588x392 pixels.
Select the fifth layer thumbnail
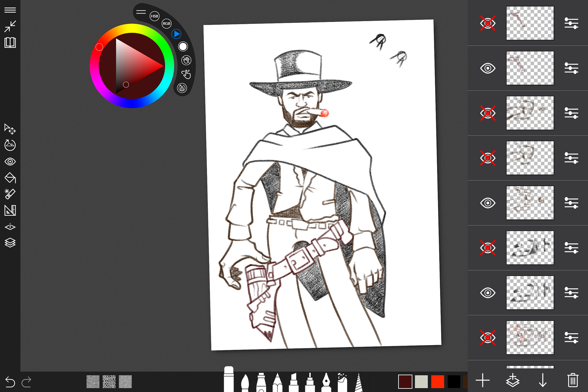coord(530,203)
